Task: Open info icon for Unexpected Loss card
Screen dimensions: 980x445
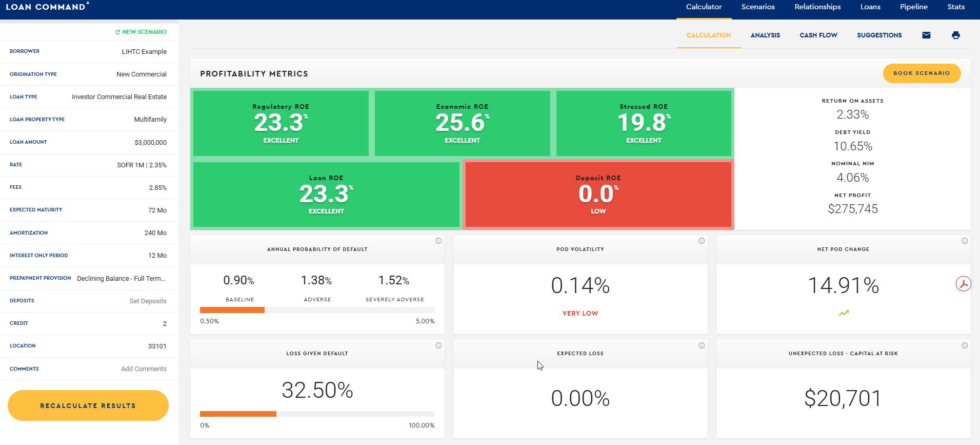Action: click(965, 345)
